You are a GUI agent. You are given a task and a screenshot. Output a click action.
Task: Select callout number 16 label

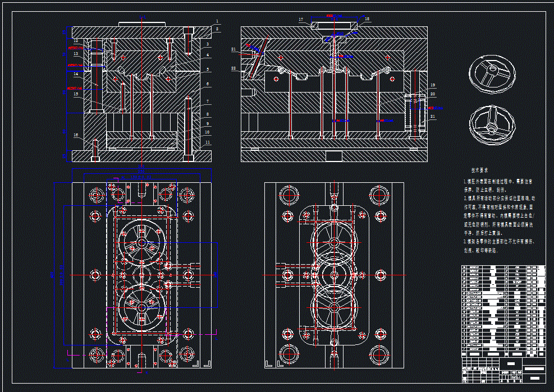tap(76, 135)
